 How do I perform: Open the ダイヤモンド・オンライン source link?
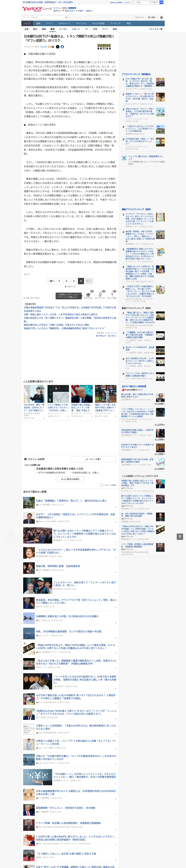(x=106, y=336)
